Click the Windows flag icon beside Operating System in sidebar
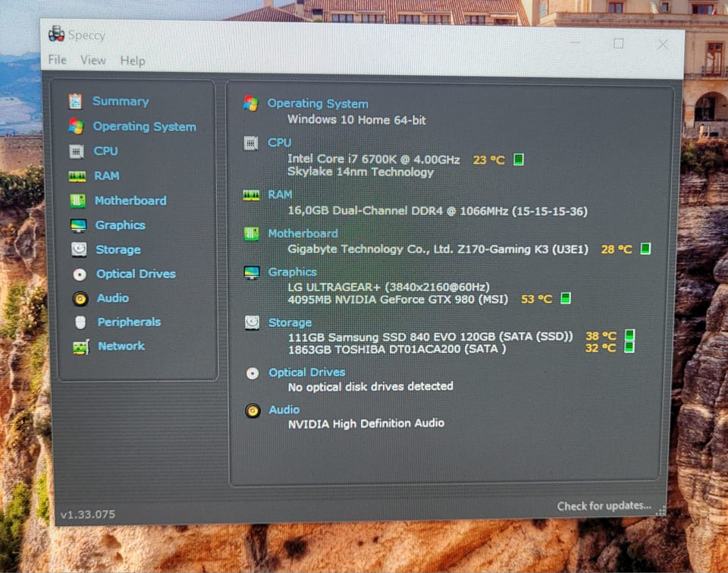728x573 pixels. 76,127
